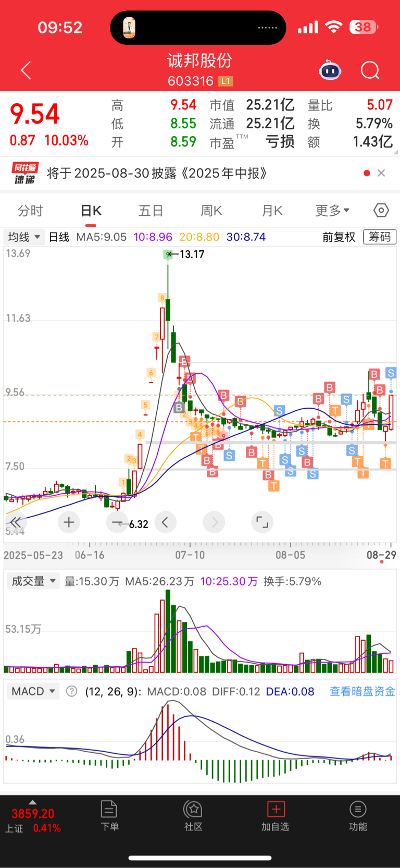This screenshot has width=400, height=868.
Task: Tap the search magnifier icon
Action: tap(370, 70)
